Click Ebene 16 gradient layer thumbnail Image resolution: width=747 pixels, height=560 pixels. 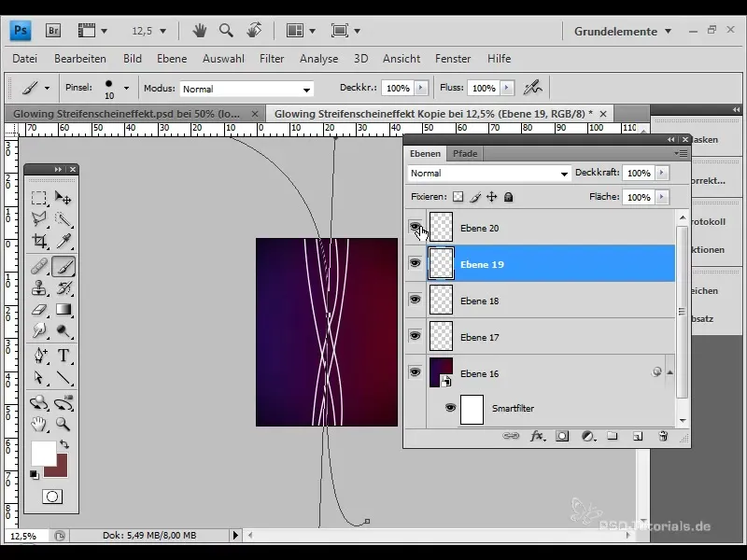(441, 372)
